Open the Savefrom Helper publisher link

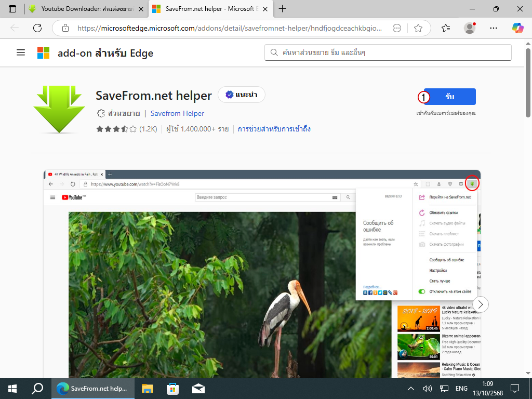click(x=177, y=113)
